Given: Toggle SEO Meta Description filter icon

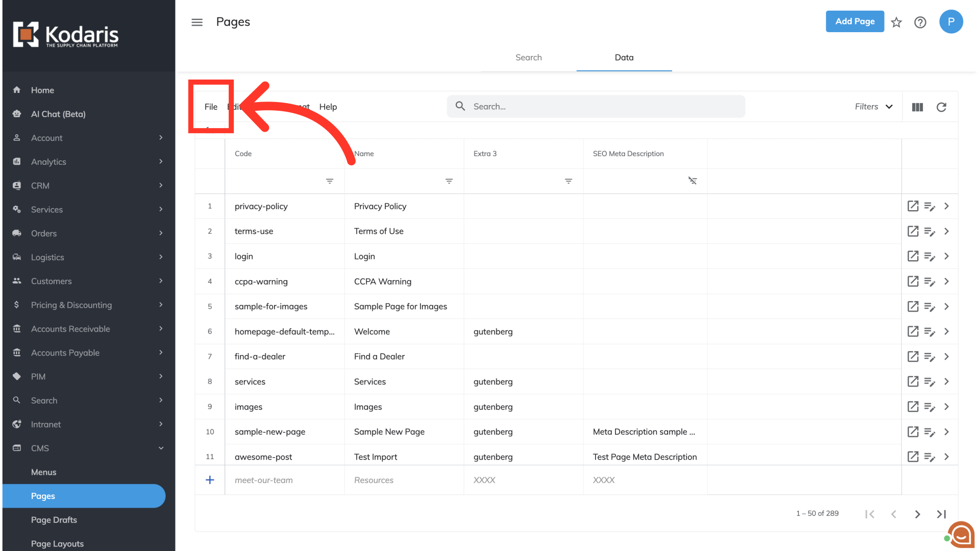Looking at the screenshot, I should (x=692, y=181).
